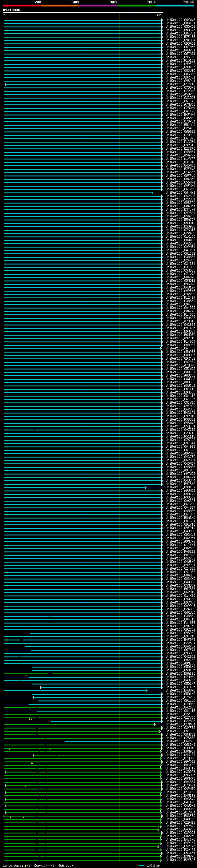197x868 pixels.
Task: Click the white query sequence bar
Action: [83, 13]
